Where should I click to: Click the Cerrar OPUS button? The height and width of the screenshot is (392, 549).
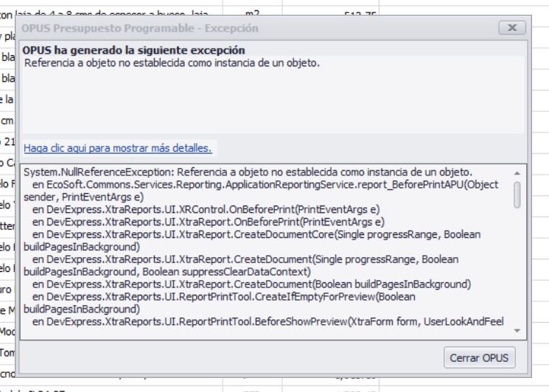480,358
